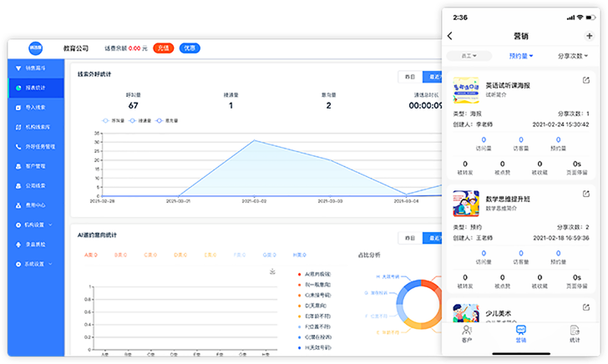The width and height of the screenshot is (608, 364).
Task: Open 营销 tab icon in phone bottom bar
Action: point(521,330)
